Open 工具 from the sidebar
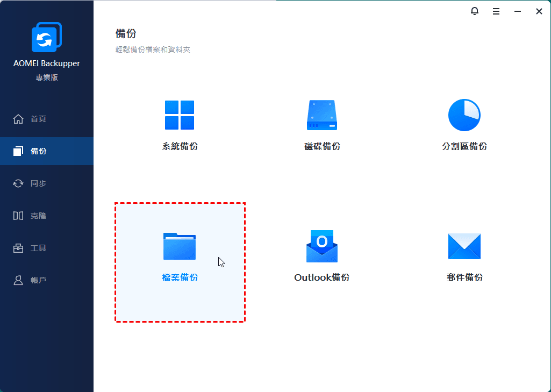This screenshot has width=551, height=392. pos(47,248)
